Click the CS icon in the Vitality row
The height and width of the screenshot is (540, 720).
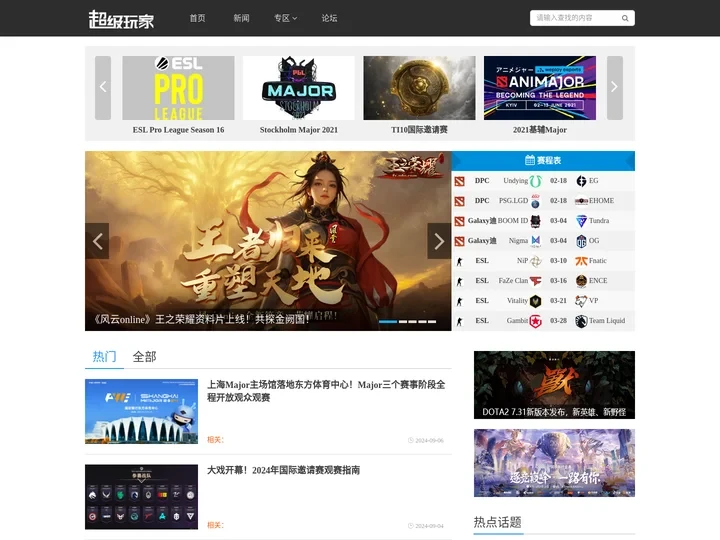(x=459, y=301)
